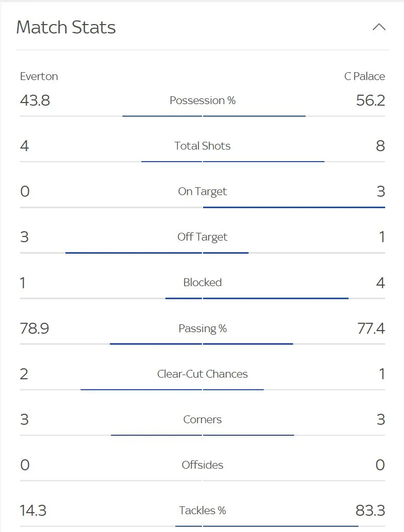Click the Offsides stat label
The height and width of the screenshot is (532, 404).
tap(203, 465)
